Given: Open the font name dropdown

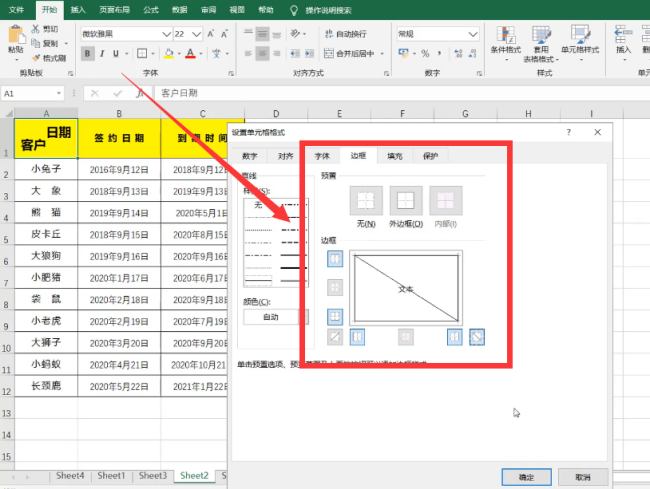Looking at the screenshot, I should tap(166, 34).
